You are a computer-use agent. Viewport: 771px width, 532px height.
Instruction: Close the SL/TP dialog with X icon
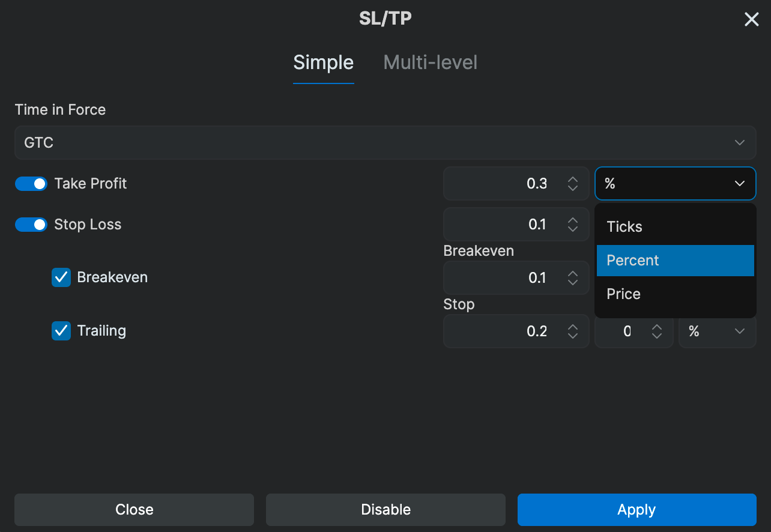click(x=752, y=20)
